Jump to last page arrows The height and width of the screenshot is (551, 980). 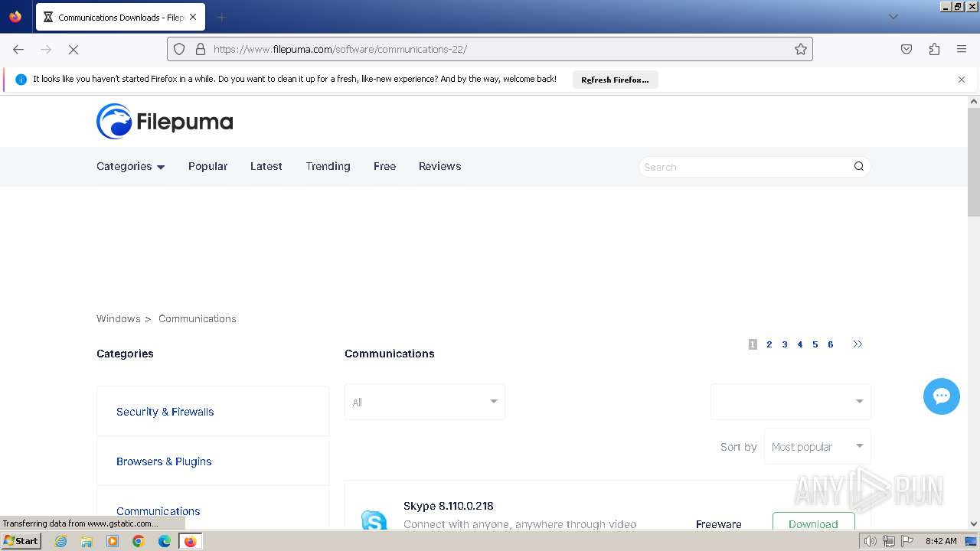857,344
